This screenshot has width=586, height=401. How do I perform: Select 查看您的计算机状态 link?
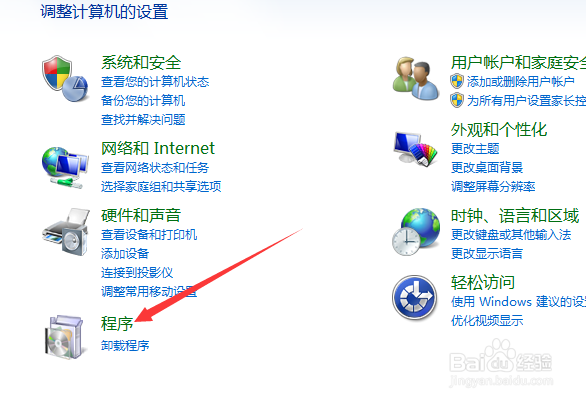pyautogui.click(x=155, y=82)
